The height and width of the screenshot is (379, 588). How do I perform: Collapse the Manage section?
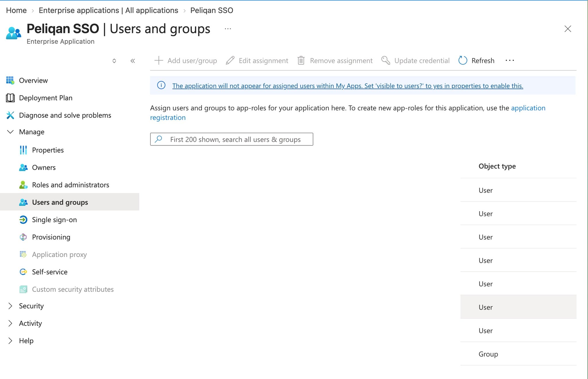[10, 132]
